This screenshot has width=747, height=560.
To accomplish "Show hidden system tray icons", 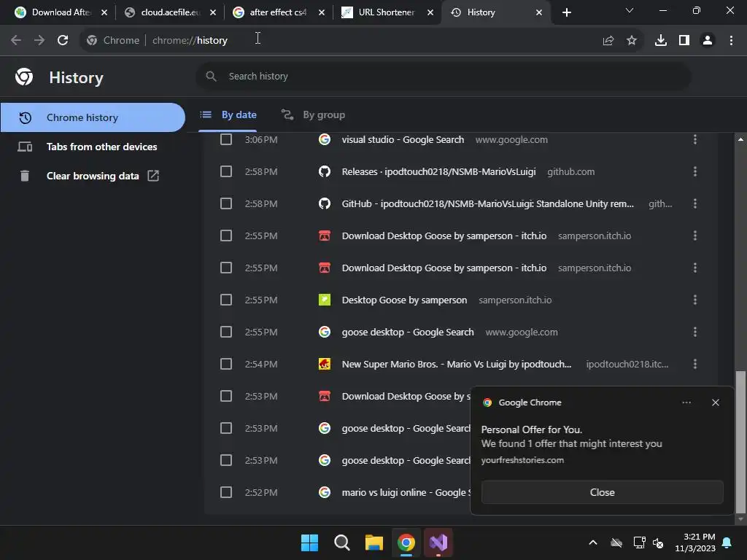I will click(x=593, y=542).
